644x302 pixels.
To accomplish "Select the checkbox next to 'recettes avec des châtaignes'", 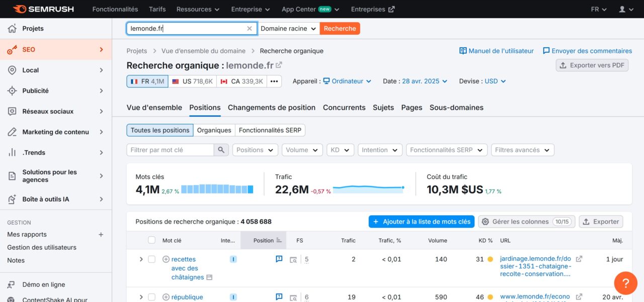I will coord(152,259).
